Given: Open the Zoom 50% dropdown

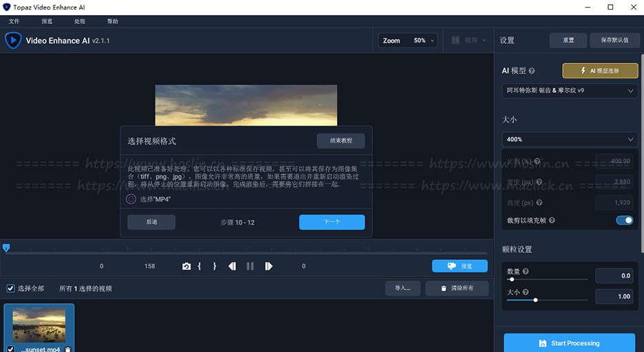Looking at the screenshot, I should 407,40.
